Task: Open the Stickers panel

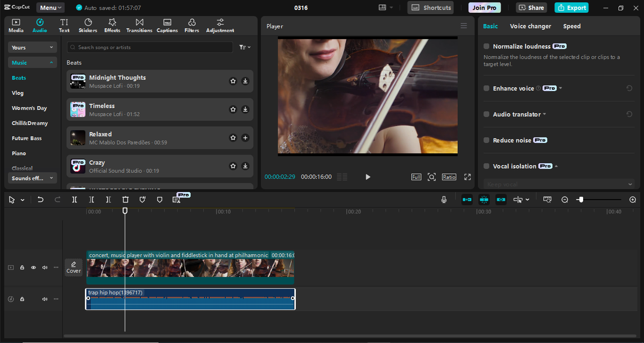Action: [88, 25]
